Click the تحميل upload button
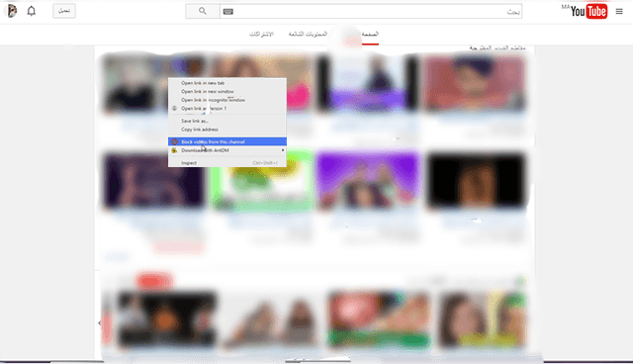 tap(64, 11)
